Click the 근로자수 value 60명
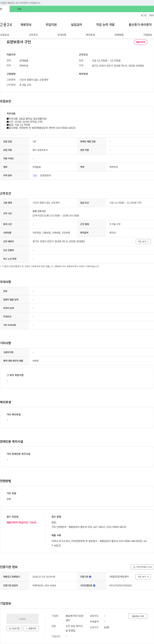The height and width of the screenshot is (644, 154). (106, 628)
